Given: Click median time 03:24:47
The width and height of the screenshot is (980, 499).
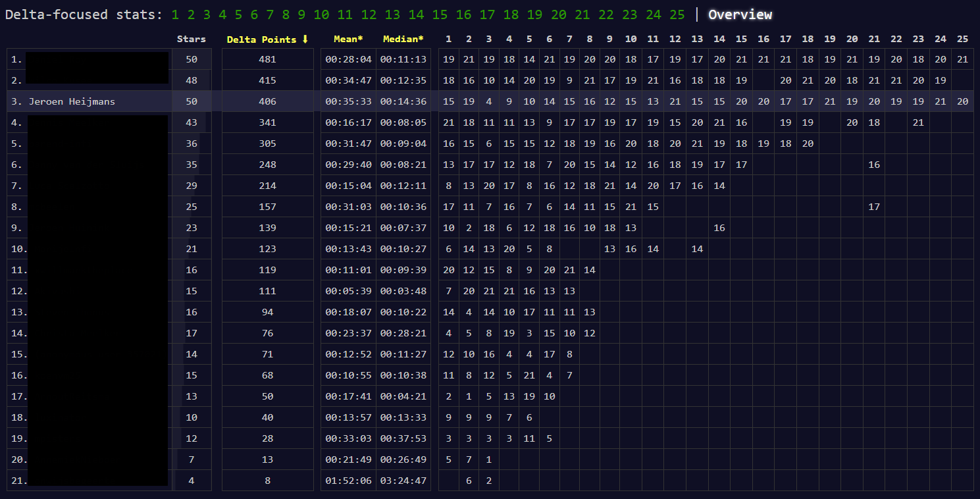Looking at the screenshot, I should pyautogui.click(x=403, y=481).
